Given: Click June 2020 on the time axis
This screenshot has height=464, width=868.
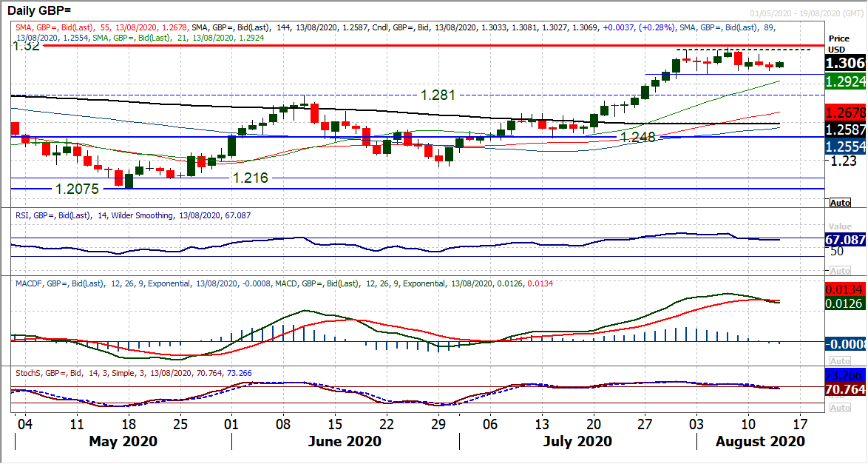Looking at the screenshot, I should pos(345,441).
